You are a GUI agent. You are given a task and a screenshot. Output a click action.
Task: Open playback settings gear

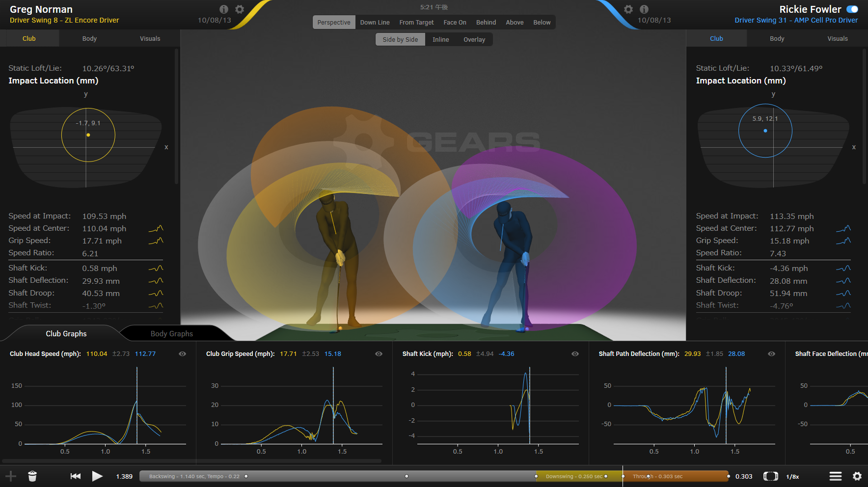[857, 476]
